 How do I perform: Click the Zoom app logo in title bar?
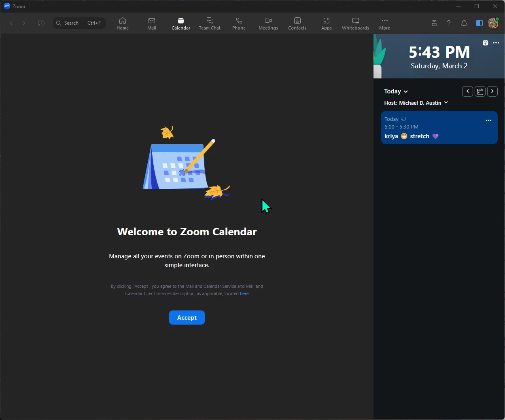pyautogui.click(x=7, y=6)
